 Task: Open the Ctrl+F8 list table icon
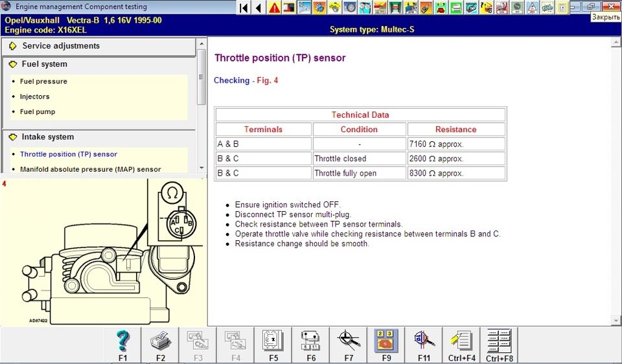499,345
